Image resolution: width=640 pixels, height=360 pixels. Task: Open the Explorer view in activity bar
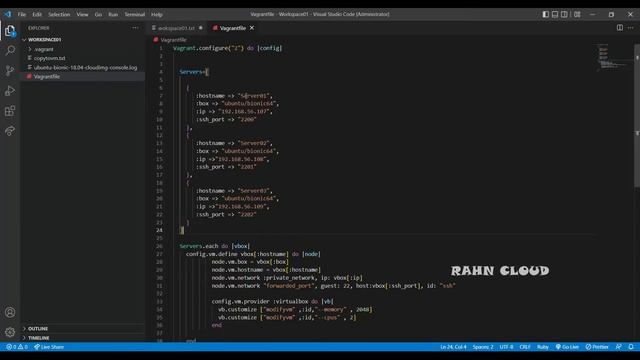pos(10,31)
